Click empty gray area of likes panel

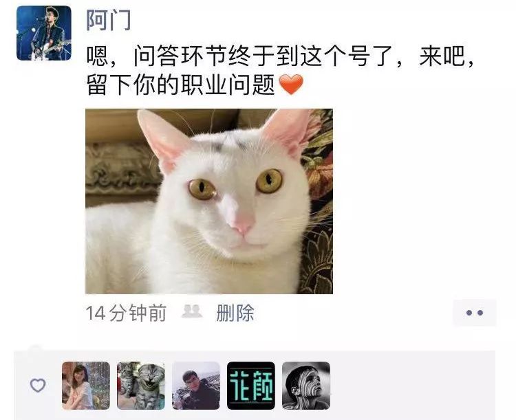(411, 386)
